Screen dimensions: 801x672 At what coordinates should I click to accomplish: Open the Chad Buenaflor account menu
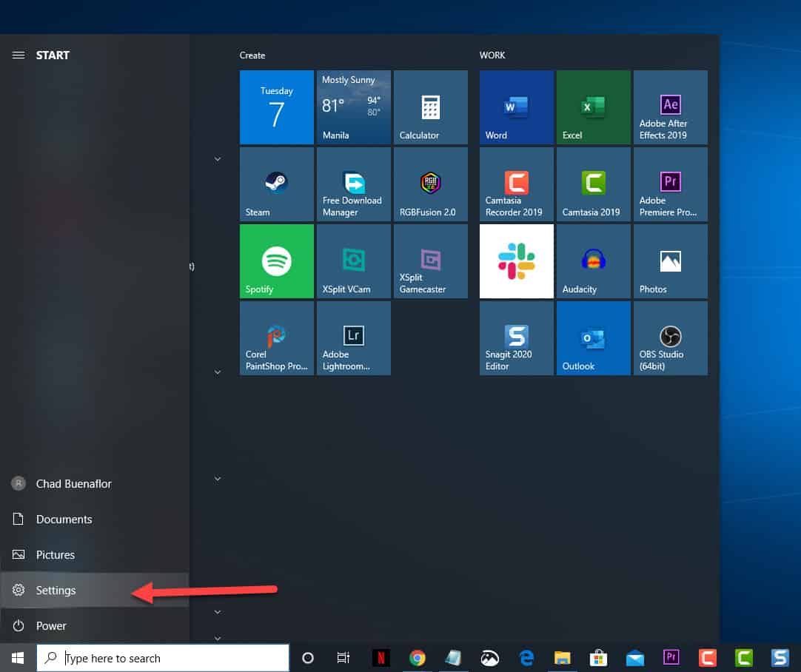[95, 483]
